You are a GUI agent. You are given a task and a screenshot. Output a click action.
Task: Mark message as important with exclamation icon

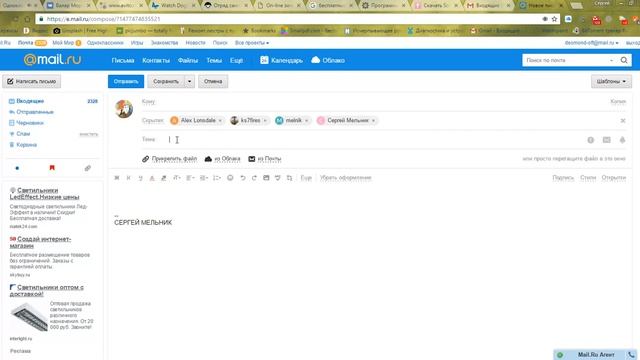point(591,140)
